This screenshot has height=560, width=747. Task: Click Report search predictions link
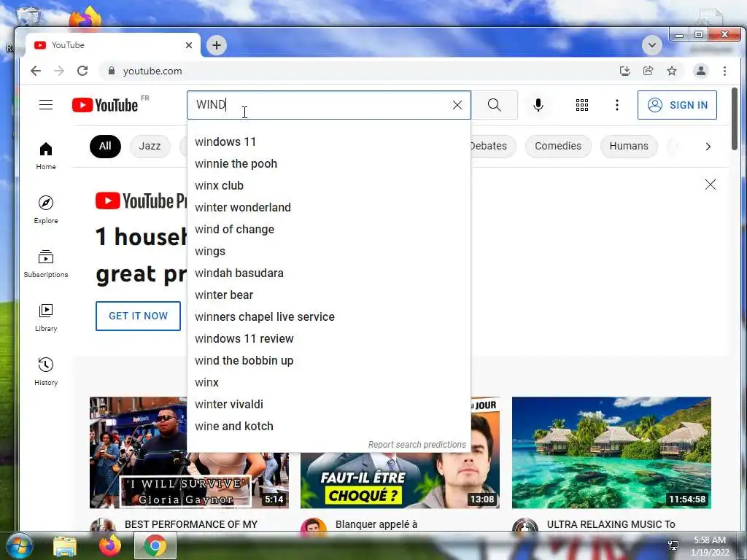point(417,445)
